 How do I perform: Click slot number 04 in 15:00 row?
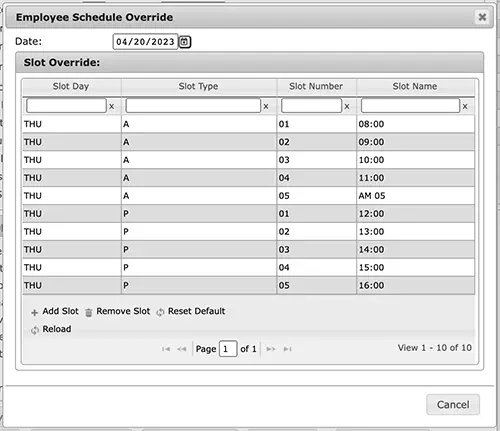point(317,268)
